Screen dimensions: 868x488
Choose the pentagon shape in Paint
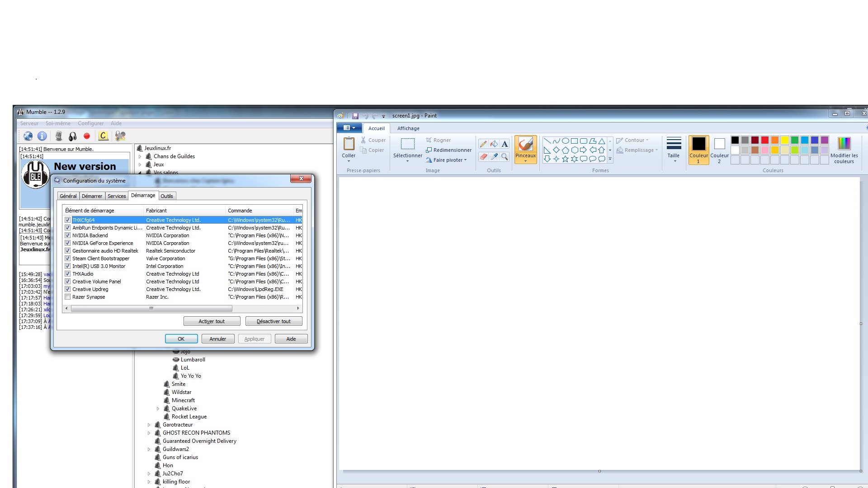565,150
